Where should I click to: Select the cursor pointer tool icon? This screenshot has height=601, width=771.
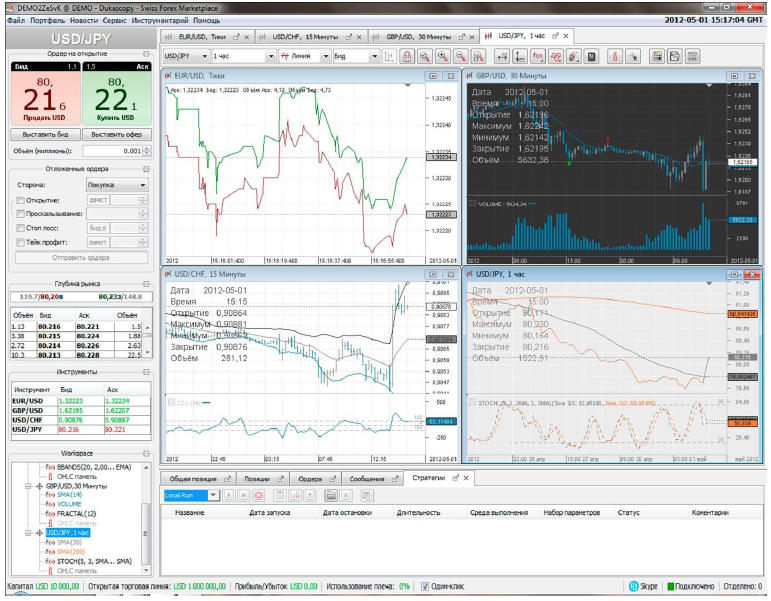633,57
